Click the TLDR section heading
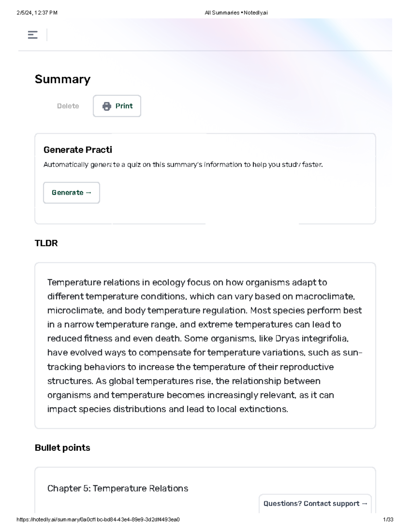411x532 pixels. pos(46,244)
